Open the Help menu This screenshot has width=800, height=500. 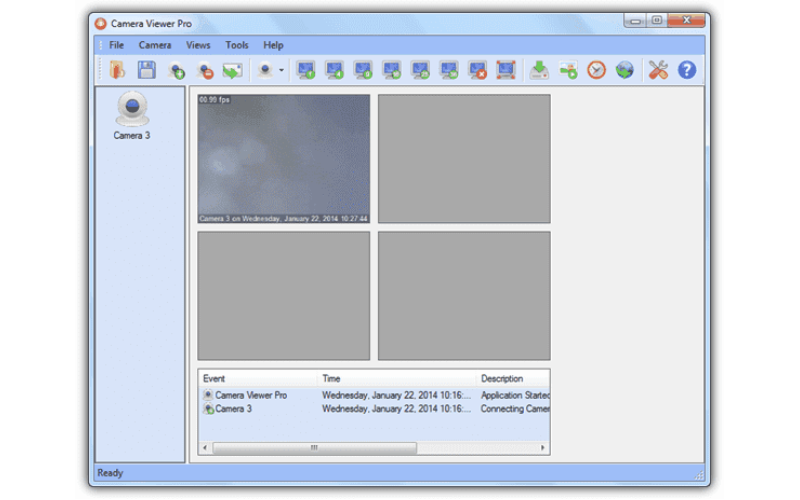(273, 45)
